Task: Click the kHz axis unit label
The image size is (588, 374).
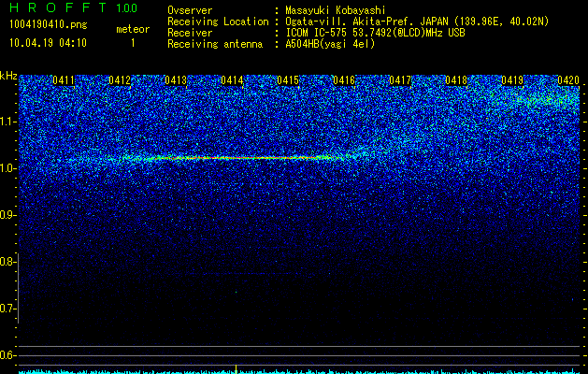Action: click(x=8, y=76)
